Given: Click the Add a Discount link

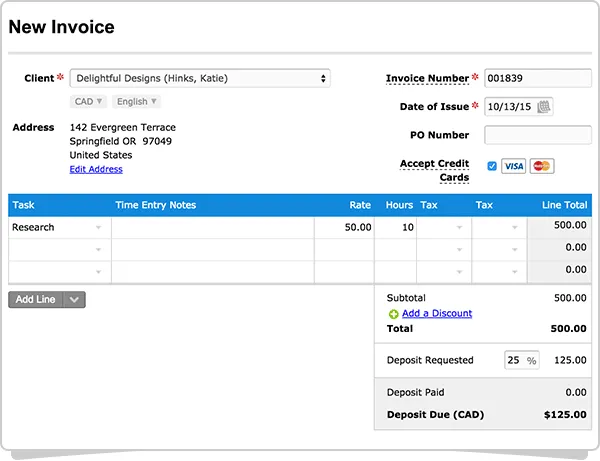Looking at the screenshot, I should pyautogui.click(x=437, y=314).
